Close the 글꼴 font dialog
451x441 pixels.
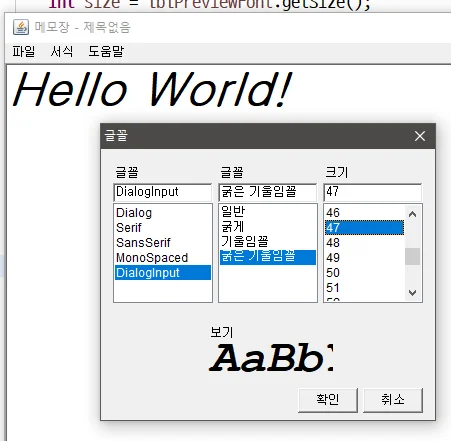coord(420,136)
